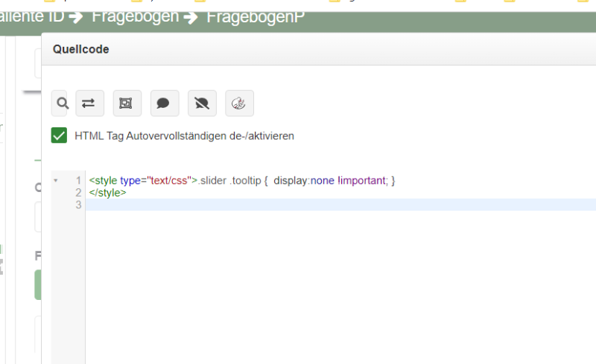Place cursor in "text/css" attribute value

[169, 181]
